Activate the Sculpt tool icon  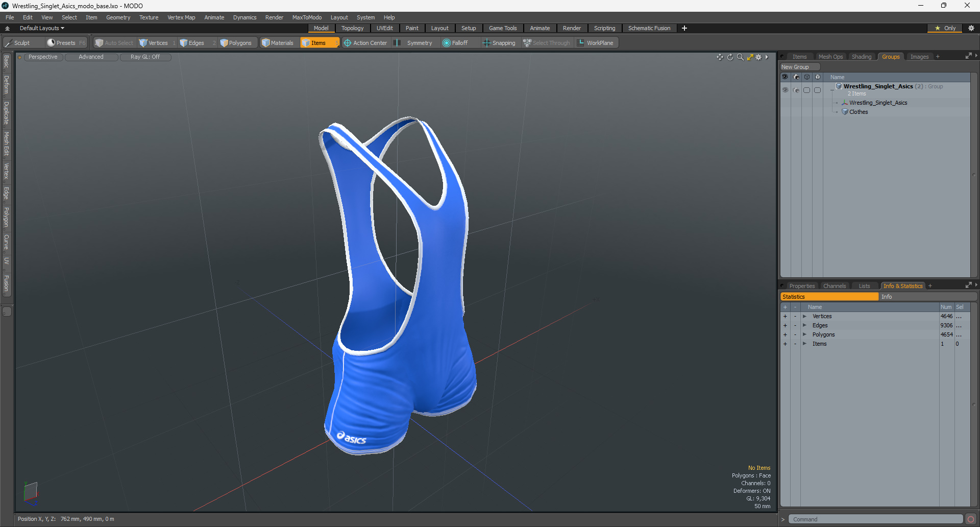[9, 43]
